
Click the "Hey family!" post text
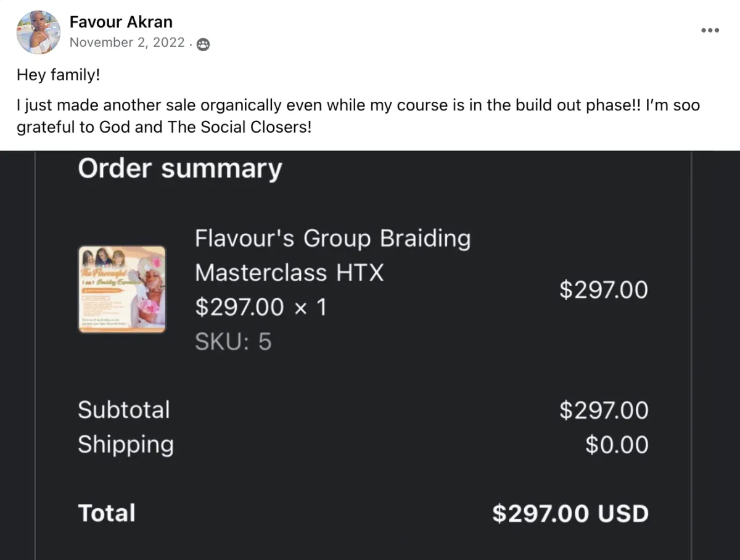tap(58, 75)
